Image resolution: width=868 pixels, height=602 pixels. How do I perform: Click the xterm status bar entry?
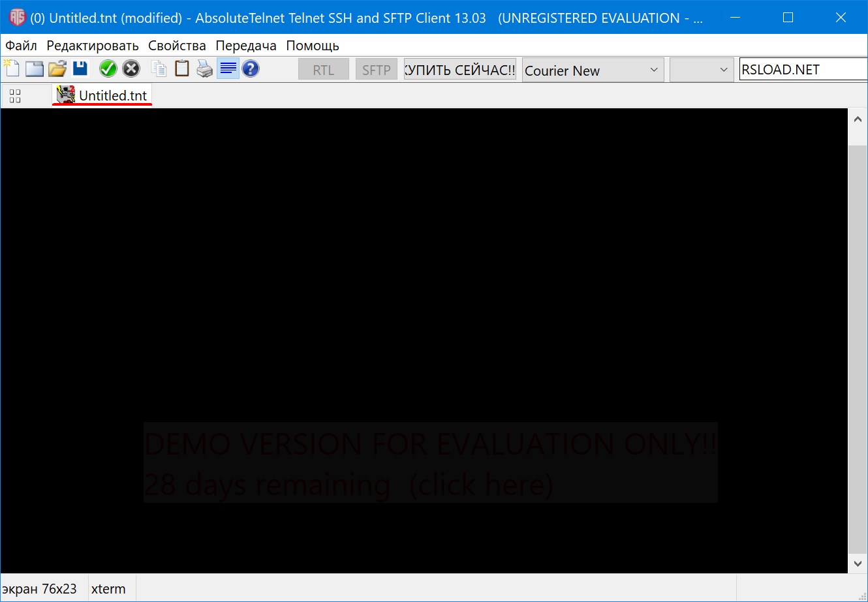click(108, 589)
